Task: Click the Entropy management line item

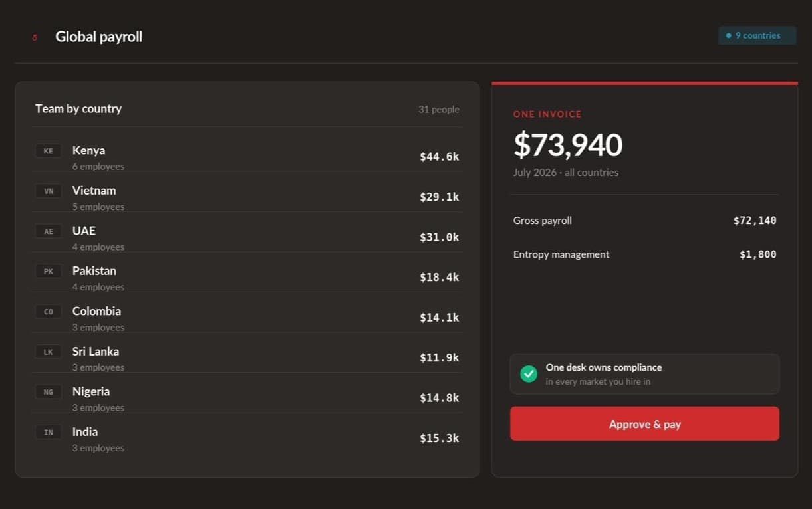Action: 644,255
